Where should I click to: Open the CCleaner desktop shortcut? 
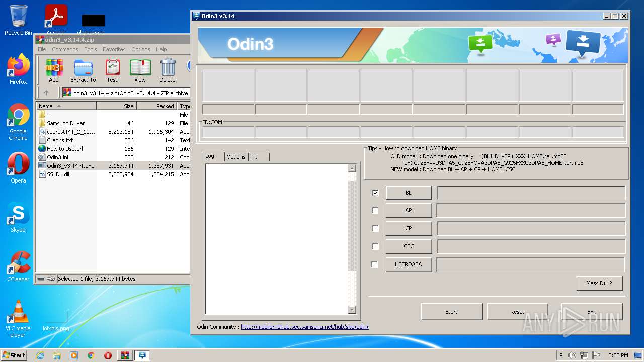(18, 266)
